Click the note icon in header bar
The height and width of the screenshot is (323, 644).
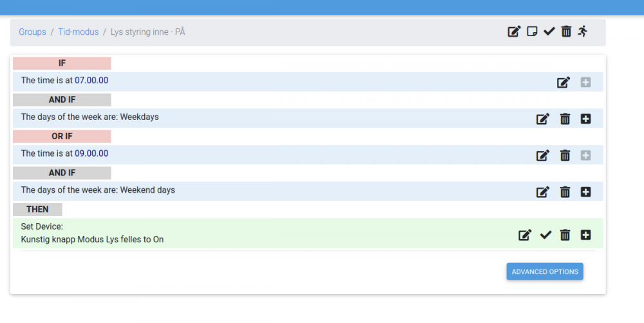click(532, 32)
